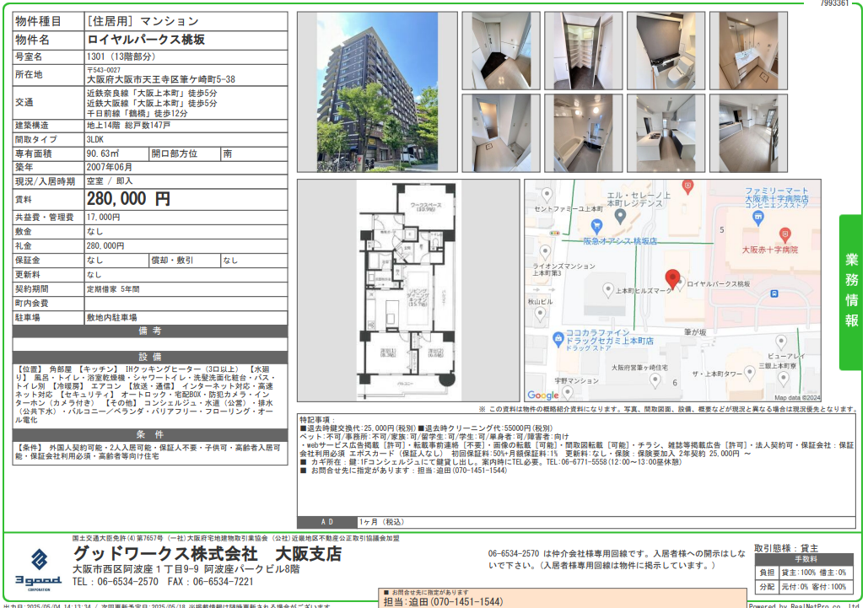Click the red location pin on map
Screen dimensions: 868x608
coord(672,279)
